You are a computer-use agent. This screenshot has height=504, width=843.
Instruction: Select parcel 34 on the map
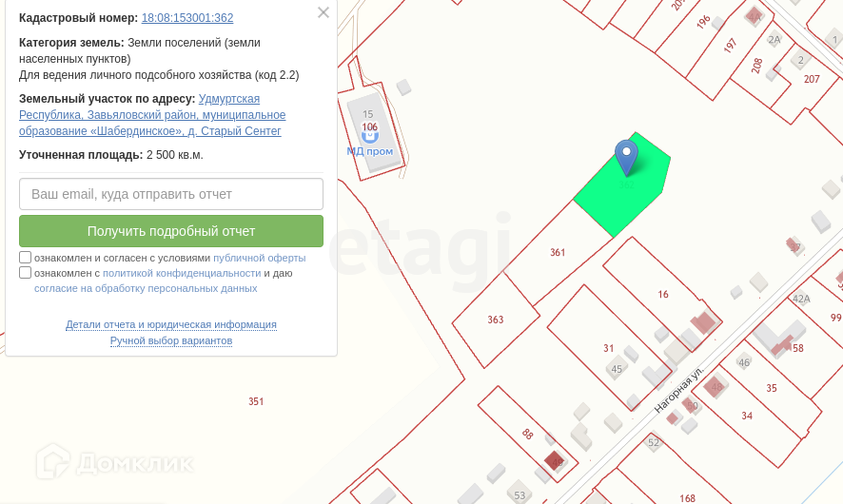pos(747,416)
